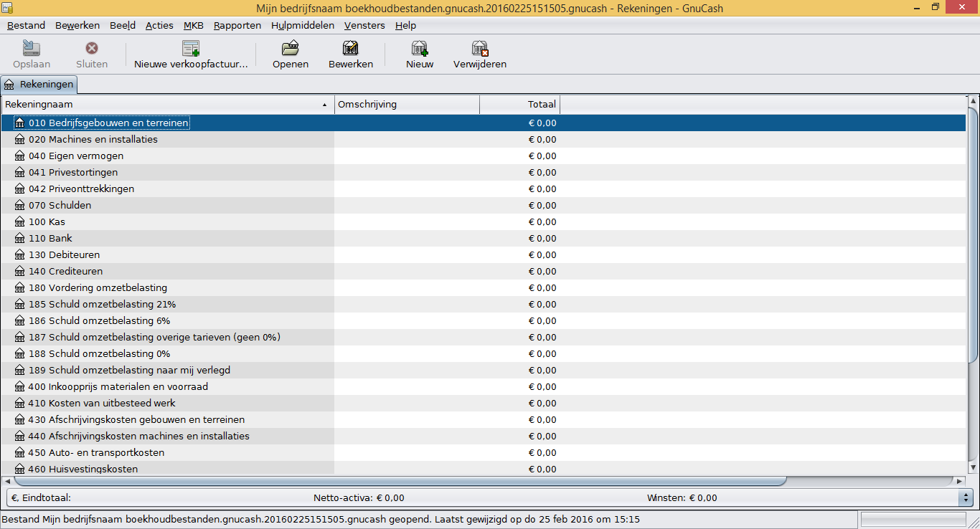Image resolution: width=980 pixels, height=529 pixels.
Task: Open the Beeld menu
Action: pos(123,25)
